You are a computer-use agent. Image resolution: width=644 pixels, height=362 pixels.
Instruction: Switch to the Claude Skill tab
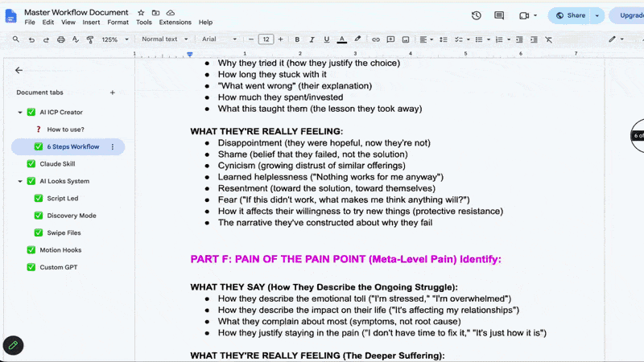[x=57, y=164]
